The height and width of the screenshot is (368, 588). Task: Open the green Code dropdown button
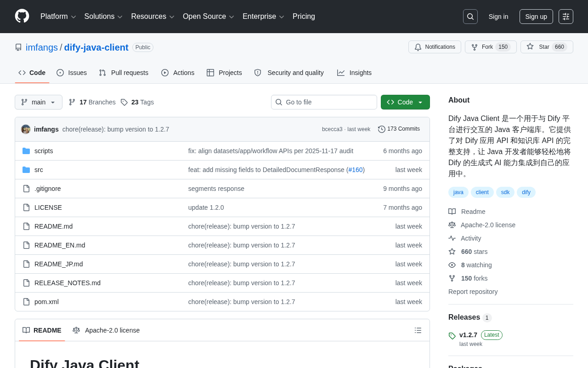tap(405, 102)
